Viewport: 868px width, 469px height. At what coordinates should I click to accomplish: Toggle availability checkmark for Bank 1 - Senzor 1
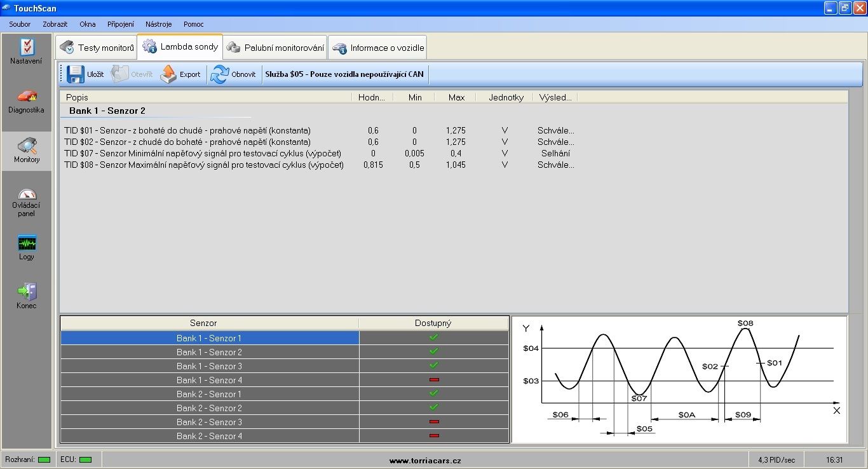435,337
